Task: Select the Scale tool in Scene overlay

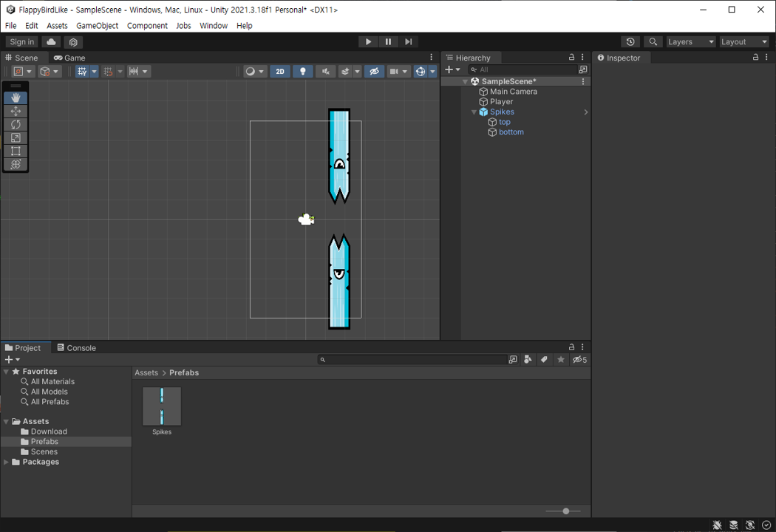Action: (x=16, y=138)
